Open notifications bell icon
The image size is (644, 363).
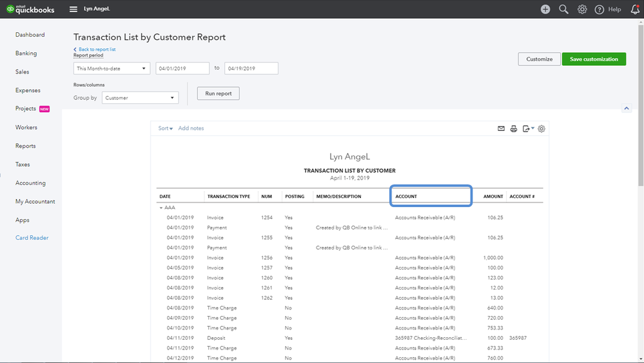point(634,9)
